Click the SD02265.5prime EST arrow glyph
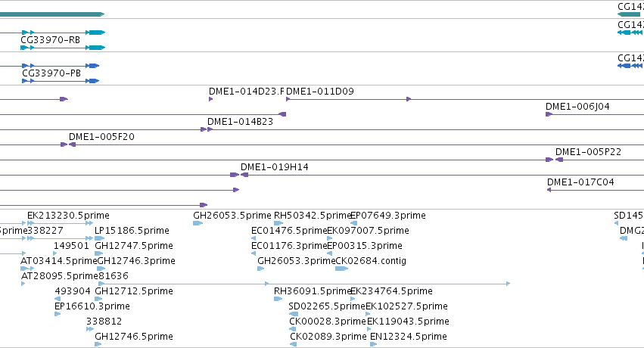The image size is (644, 348). tap(294, 314)
